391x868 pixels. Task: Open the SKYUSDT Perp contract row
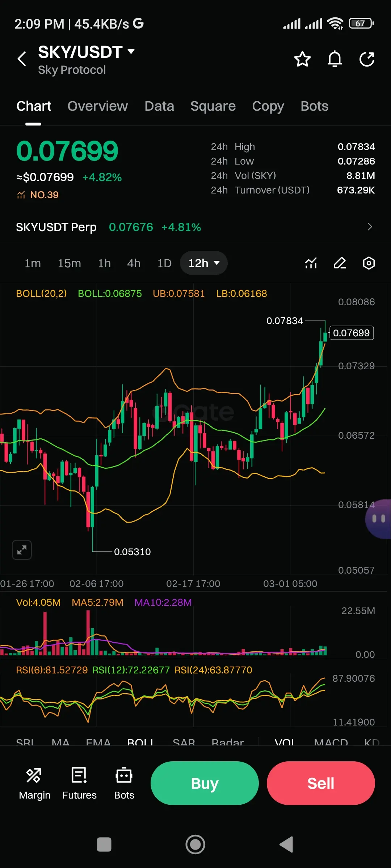(x=195, y=227)
